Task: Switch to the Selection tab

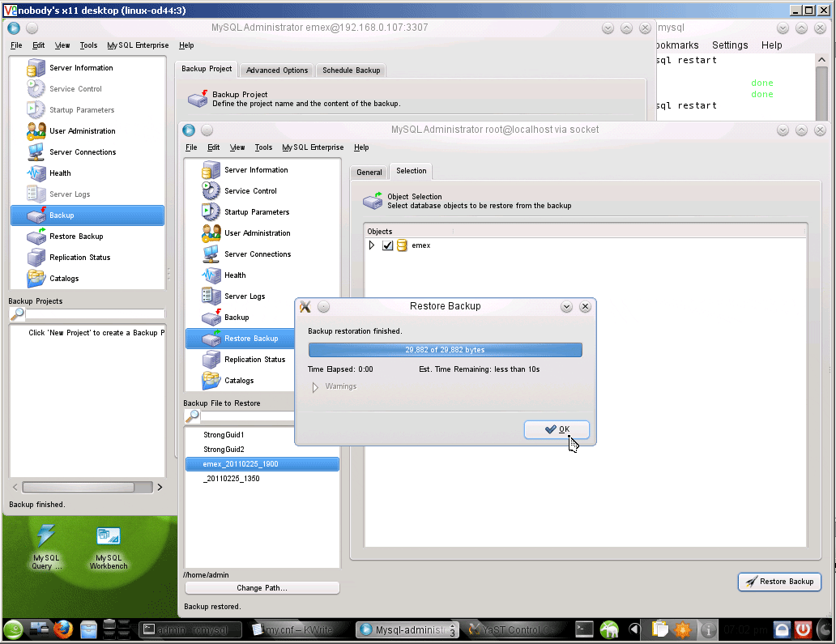Action: pyautogui.click(x=411, y=171)
